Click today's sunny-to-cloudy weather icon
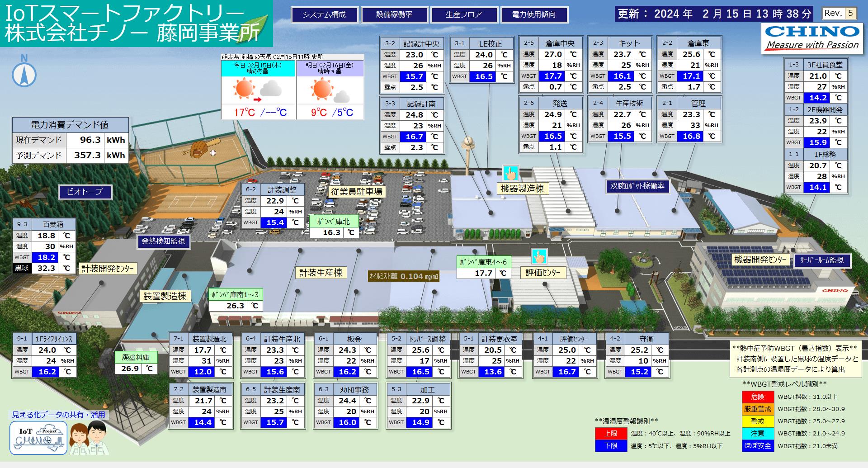This screenshot has width=868, height=468. (258, 90)
